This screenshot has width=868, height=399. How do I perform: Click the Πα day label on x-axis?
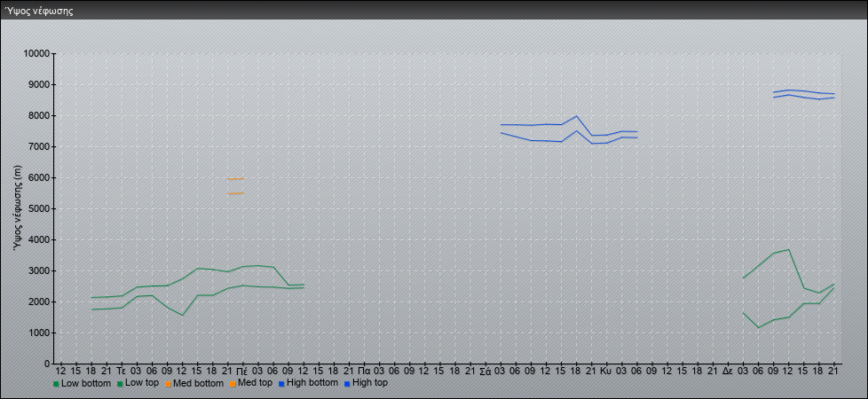point(364,371)
